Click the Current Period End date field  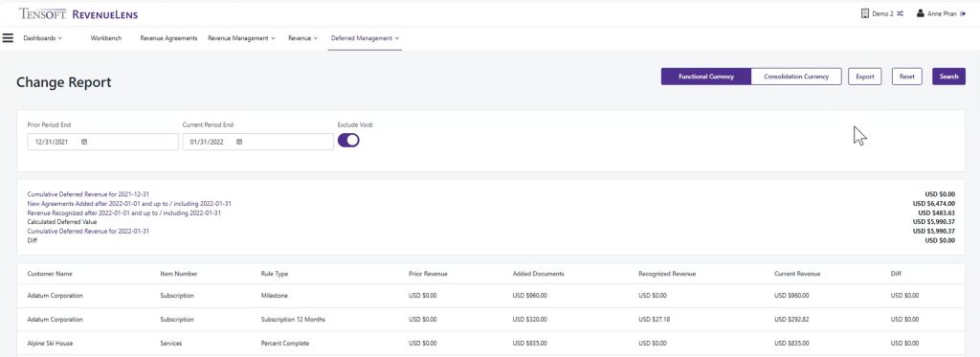258,142
